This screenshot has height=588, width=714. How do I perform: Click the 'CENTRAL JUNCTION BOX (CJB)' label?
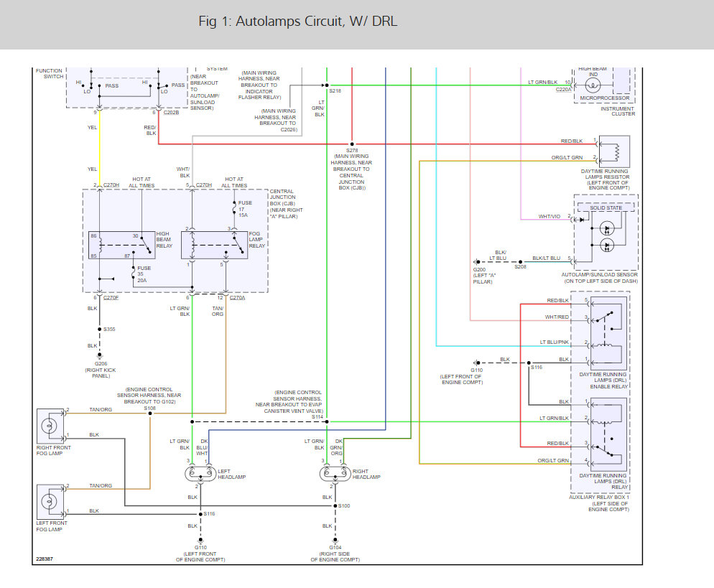click(x=283, y=197)
